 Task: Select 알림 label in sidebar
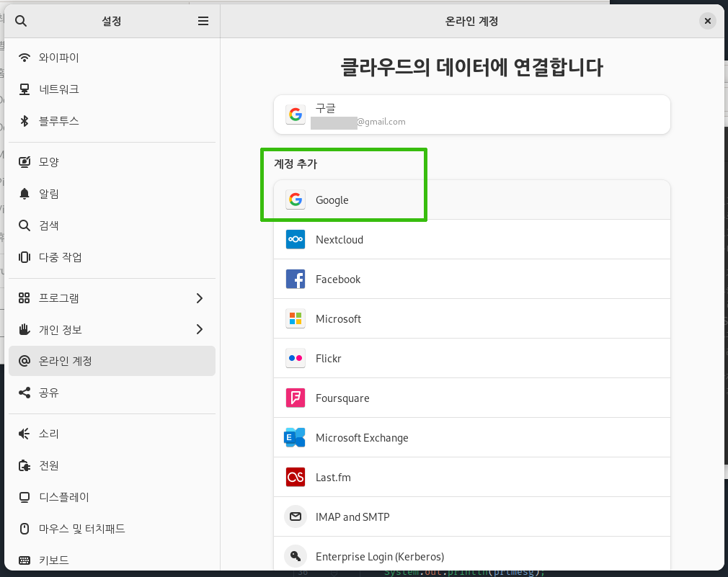(49, 194)
